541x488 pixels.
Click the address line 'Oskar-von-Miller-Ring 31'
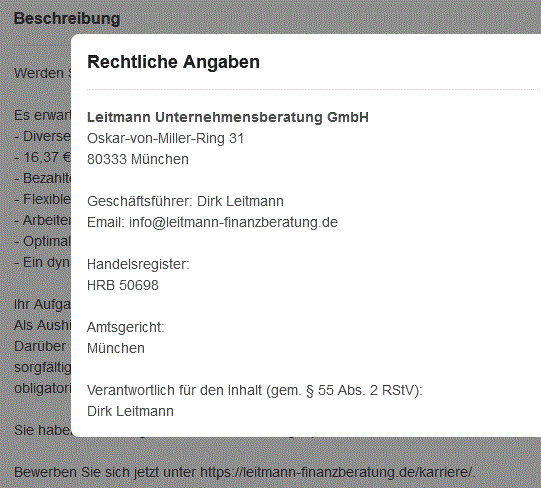point(165,138)
